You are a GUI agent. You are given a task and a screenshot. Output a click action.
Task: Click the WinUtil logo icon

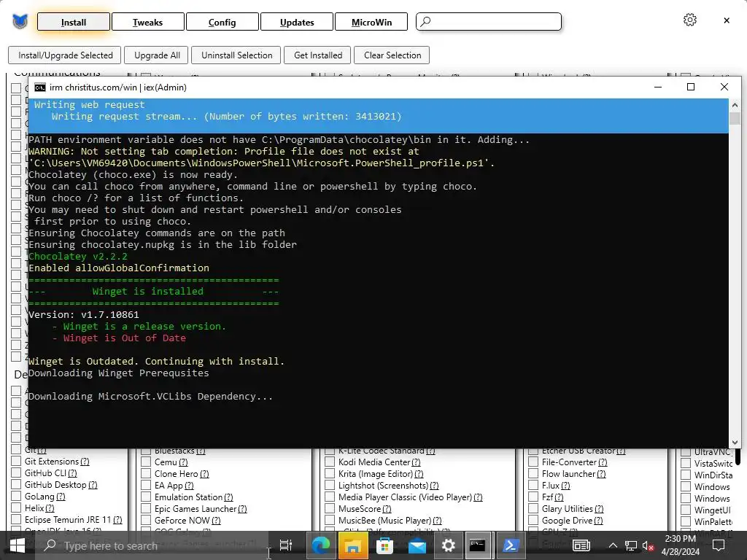coord(20,21)
